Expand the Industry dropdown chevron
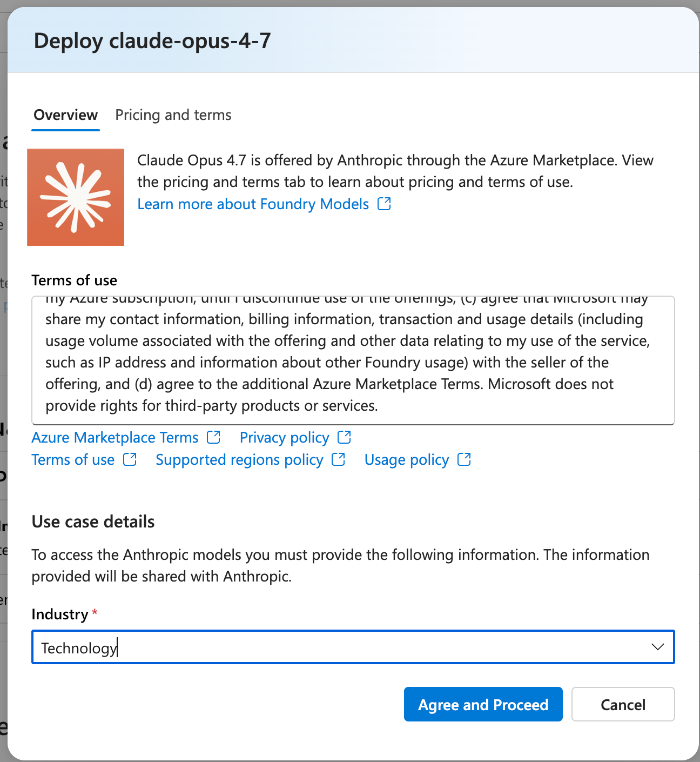 pyautogui.click(x=657, y=647)
